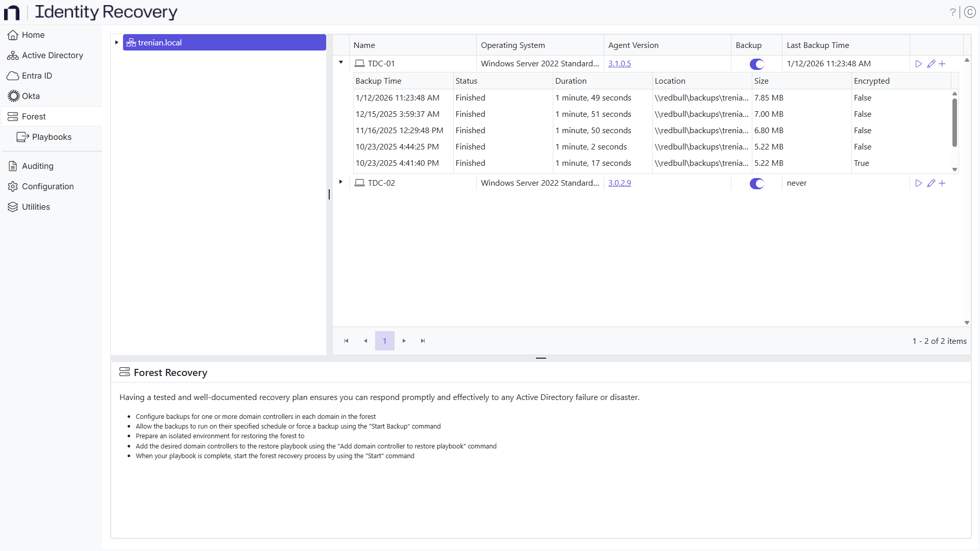Enable the Backup toggle for TDC-02
Image resolution: width=980 pixels, height=551 pixels.
pos(756,183)
